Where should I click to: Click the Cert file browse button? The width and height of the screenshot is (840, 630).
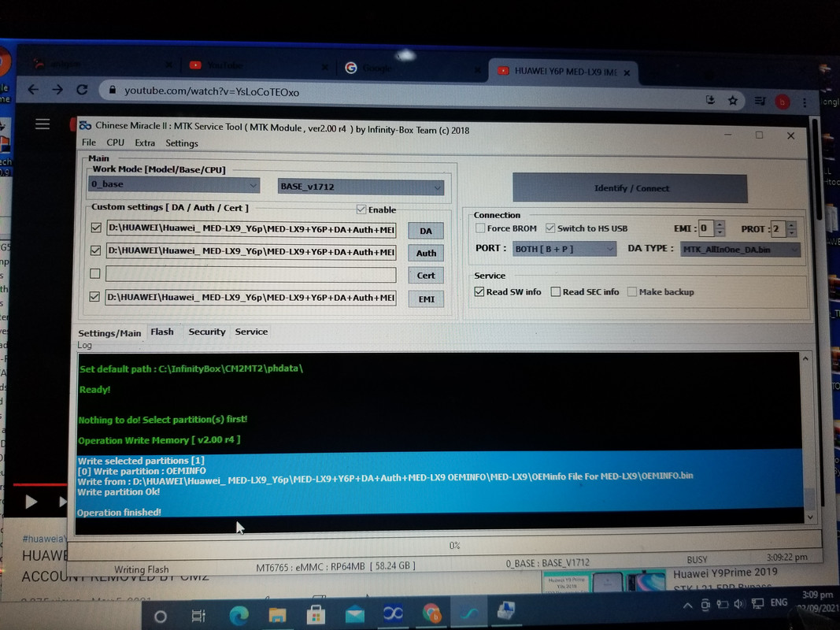(426, 276)
